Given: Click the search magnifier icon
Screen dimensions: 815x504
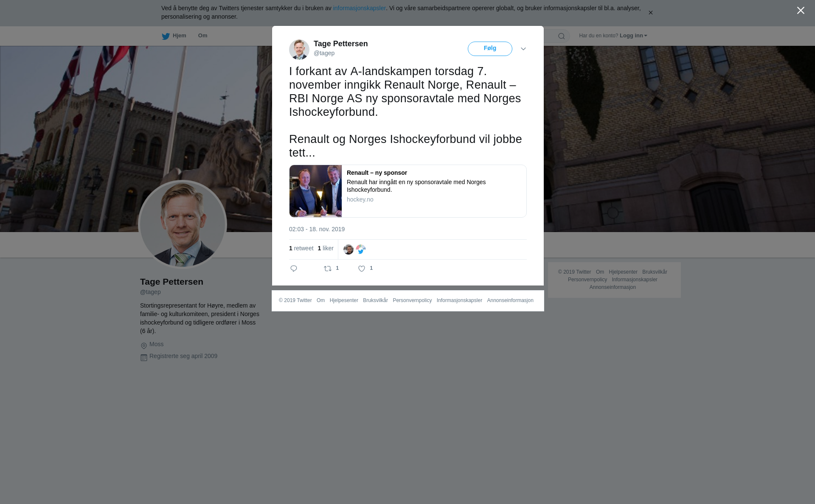Looking at the screenshot, I should tap(562, 36).
